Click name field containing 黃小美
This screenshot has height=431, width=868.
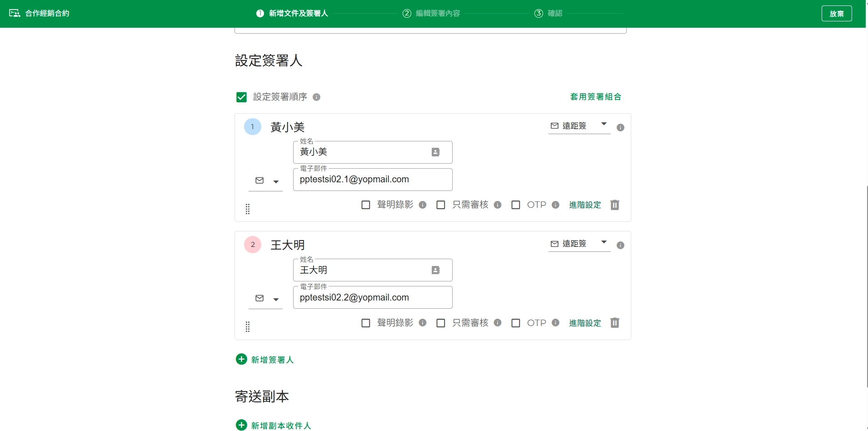pyautogui.click(x=373, y=152)
